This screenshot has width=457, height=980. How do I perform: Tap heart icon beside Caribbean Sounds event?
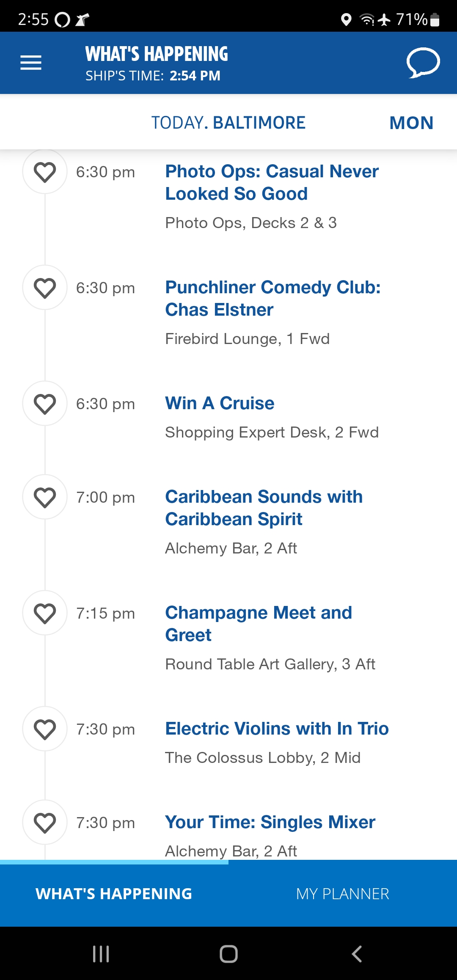[45, 497]
